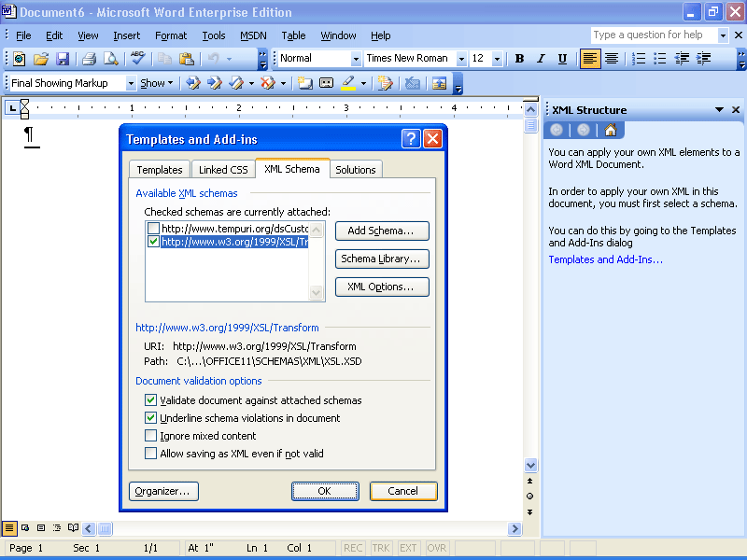The height and width of the screenshot is (560, 747).
Task: Open the Final Showing Markup dropdown
Action: coord(131,83)
